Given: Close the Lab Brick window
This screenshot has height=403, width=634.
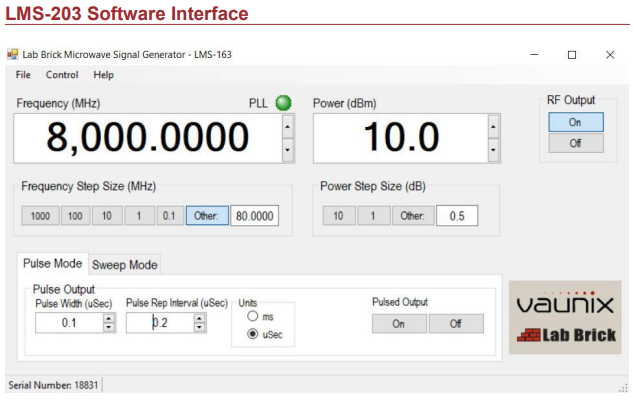Looking at the screenshot, I should point(610,55).
